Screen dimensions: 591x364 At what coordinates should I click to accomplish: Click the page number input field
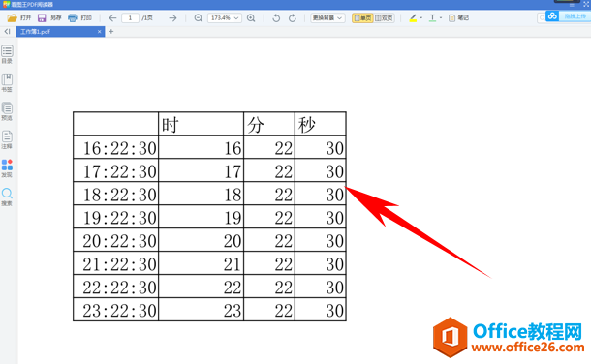click(130, 17)
